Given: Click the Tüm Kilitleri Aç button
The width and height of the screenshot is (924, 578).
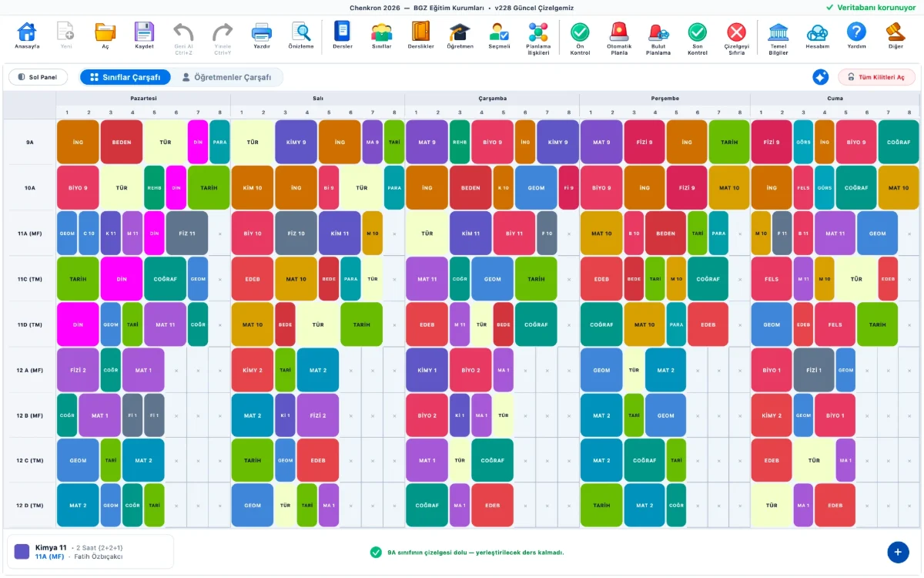Looking at the screenshot, I should click(876, 77).
